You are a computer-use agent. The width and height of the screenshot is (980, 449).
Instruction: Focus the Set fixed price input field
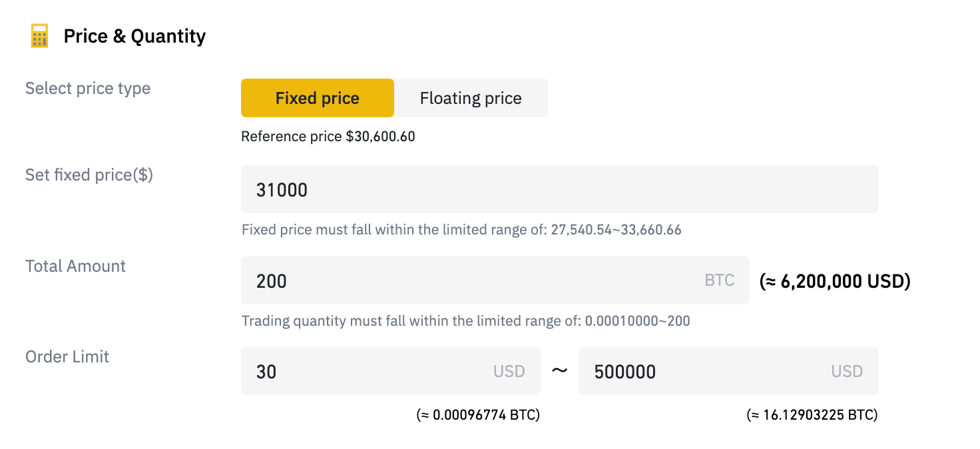point(559,190)
